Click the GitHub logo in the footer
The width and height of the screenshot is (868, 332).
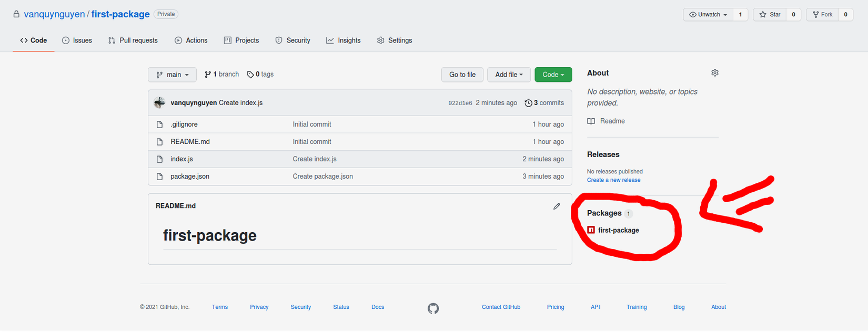[433, 308]
